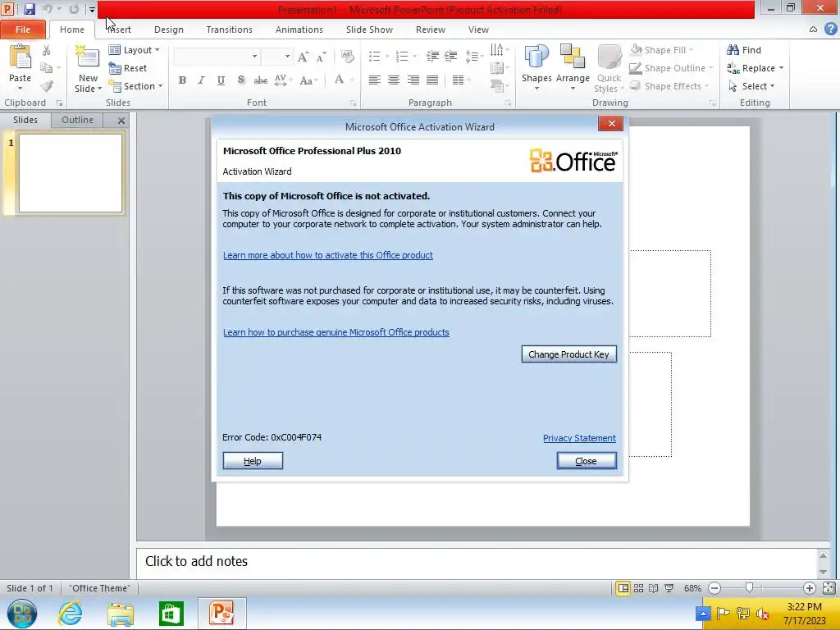Image resolution: width=840 pixels, height=630 pixels.
Task: Toggle Align Text Right
Action: (413, 80)
